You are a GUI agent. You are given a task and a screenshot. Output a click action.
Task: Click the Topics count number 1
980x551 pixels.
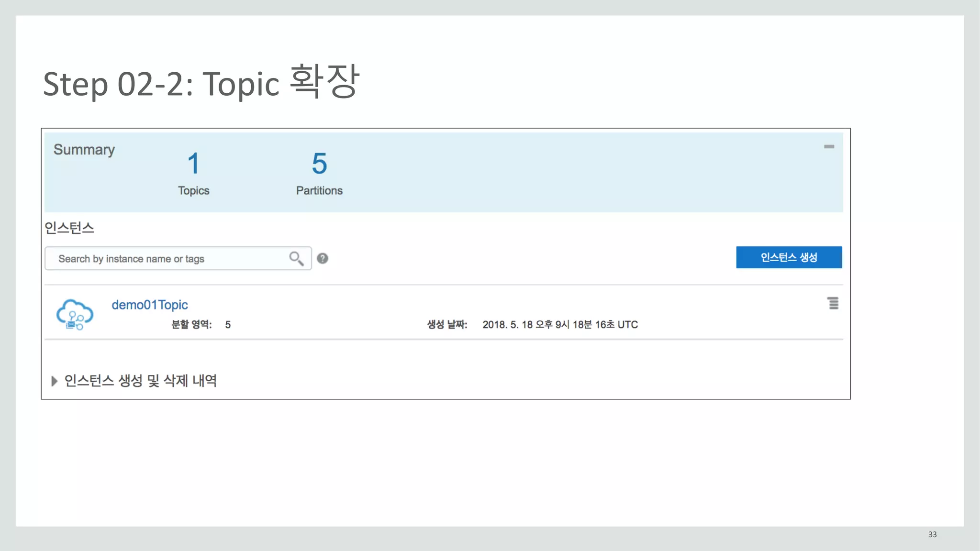coord(193,164)
